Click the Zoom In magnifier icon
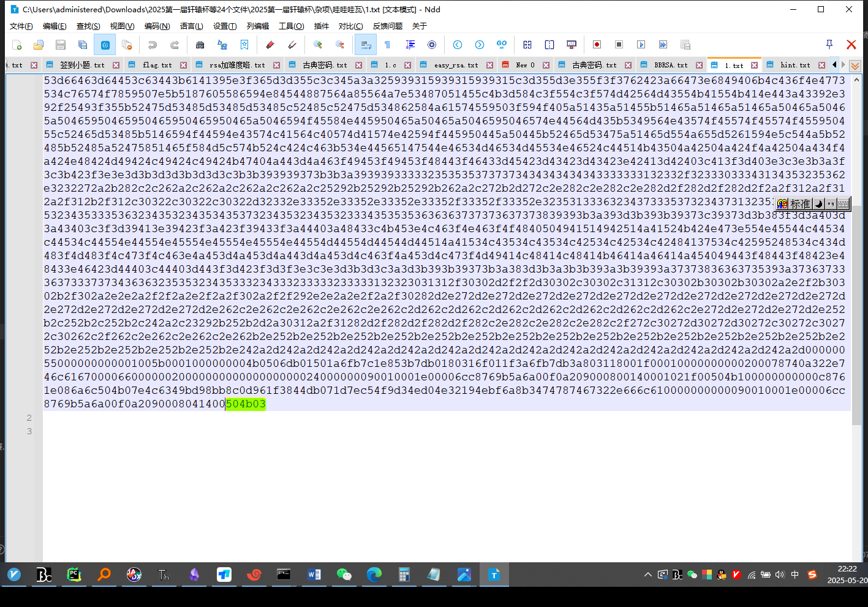This screenshot has width=868, height=607. click(x=317, y=45)
